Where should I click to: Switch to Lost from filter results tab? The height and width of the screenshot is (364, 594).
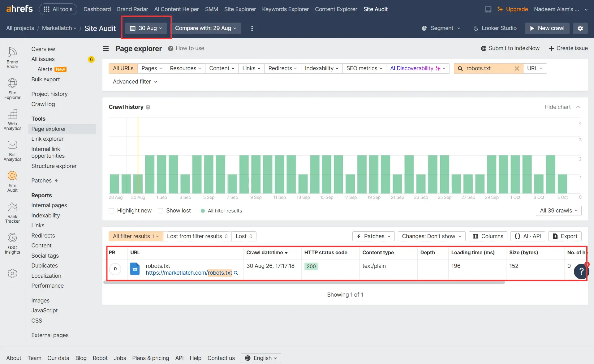click(x=197, y=236)
